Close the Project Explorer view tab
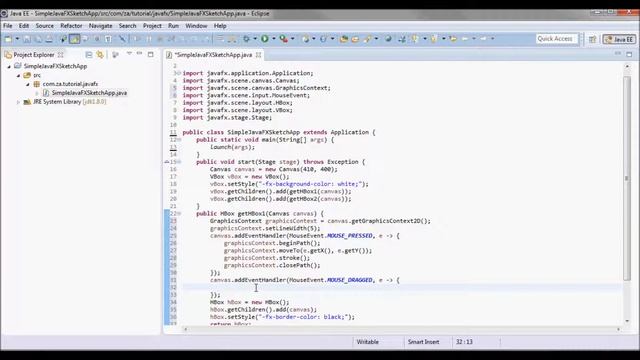Viewport: 640px width, 360px height. click(60, 54)
